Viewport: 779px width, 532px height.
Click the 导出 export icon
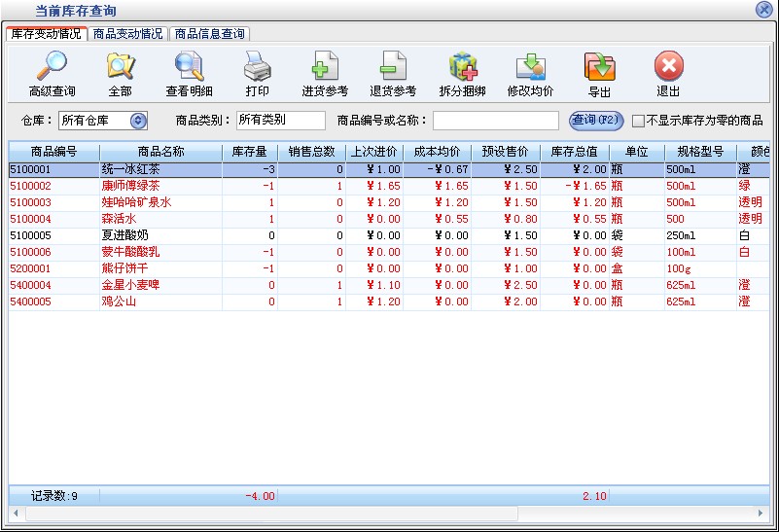[599, 67]
